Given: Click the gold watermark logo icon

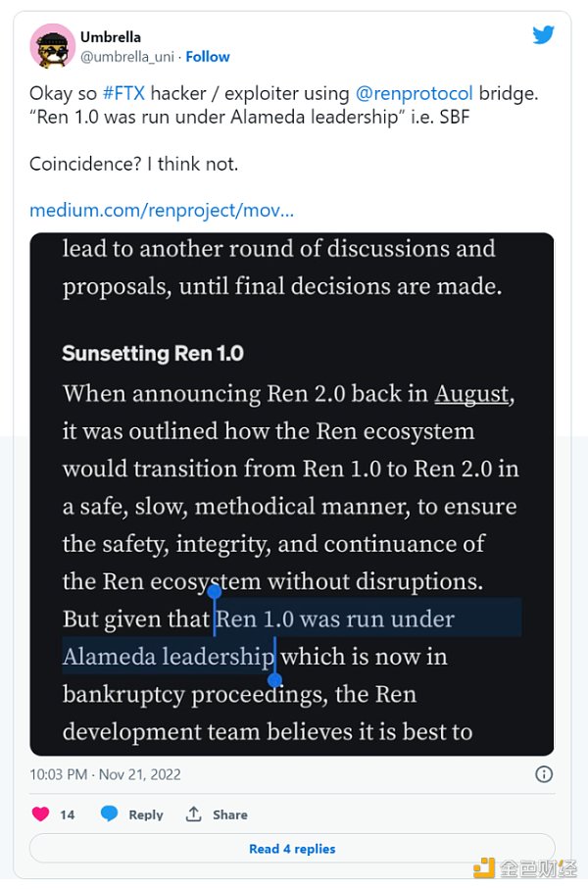Looking at the screenshot, I should [x=483, y=867].
